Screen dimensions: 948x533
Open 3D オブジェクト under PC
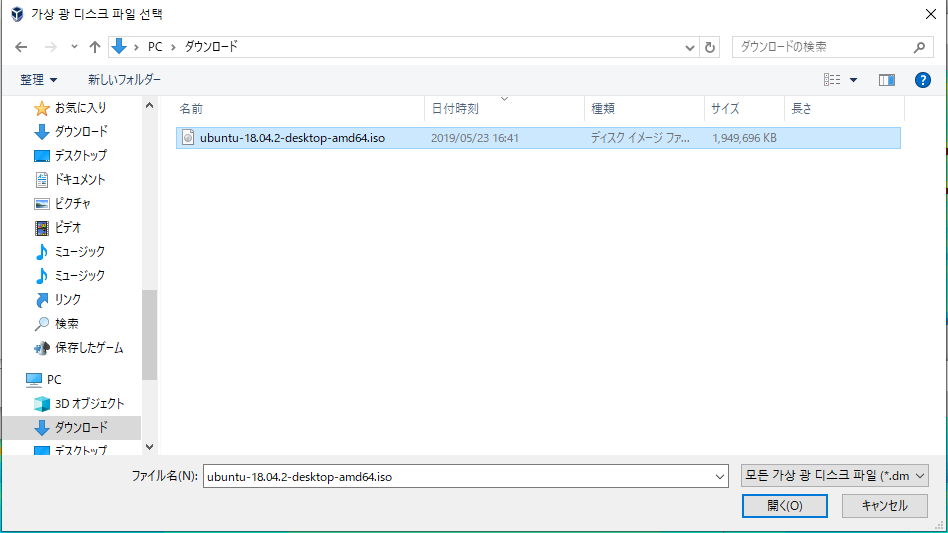pyautogui.click(x=79, y=404)
